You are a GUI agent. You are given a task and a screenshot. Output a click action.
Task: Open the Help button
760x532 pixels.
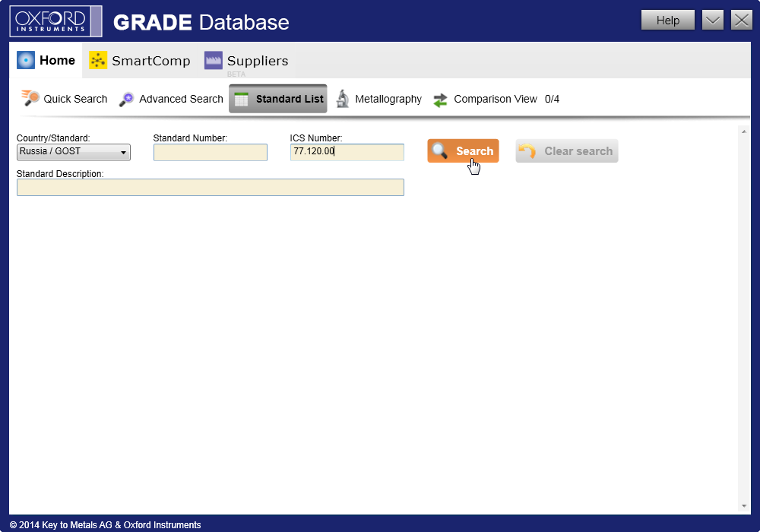coord(667,21)
